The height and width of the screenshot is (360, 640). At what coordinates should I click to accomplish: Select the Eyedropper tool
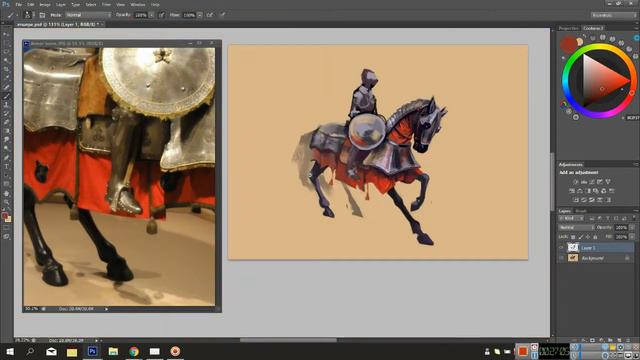click(6, 78)
